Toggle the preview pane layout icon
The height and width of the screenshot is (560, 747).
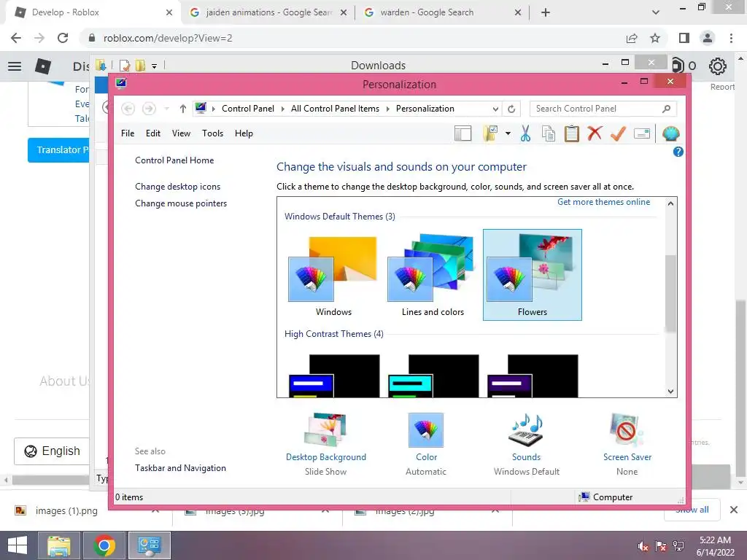(x=462, y=134)
